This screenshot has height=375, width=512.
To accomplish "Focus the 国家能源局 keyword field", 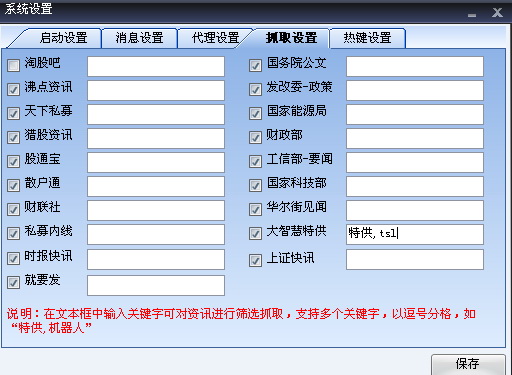I will click(415, 114).
